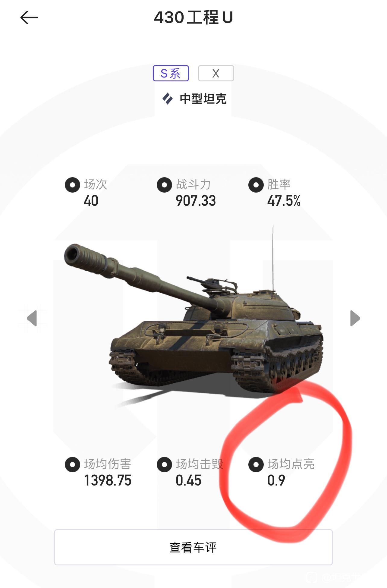Select the X tier tag

point(216,73)
